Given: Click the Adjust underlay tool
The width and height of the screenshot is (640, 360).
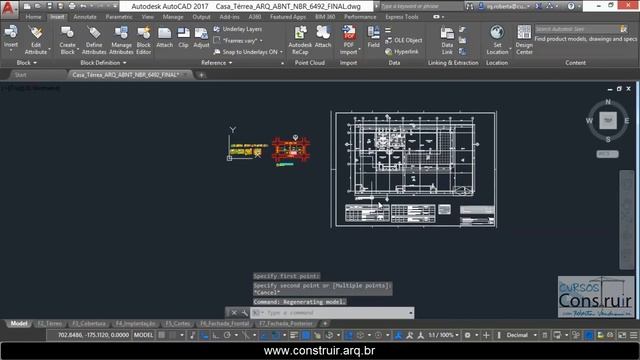Looking at the screenshot, I should 201,38.
